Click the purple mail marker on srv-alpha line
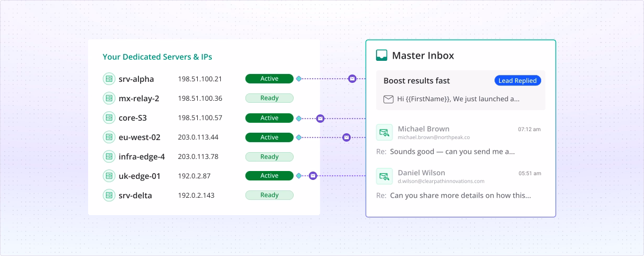 pyautogui.click(x=352, y=79)
